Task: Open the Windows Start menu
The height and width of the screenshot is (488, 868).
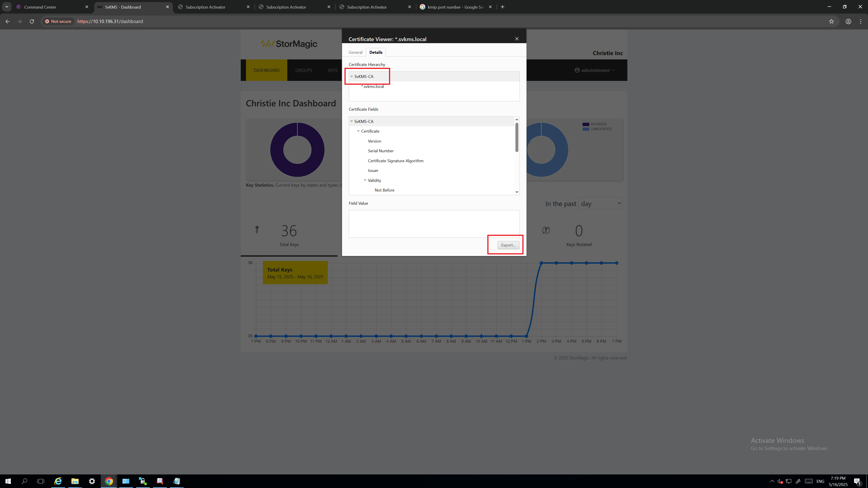Action: pyautogui.click(x=8, y=481)
